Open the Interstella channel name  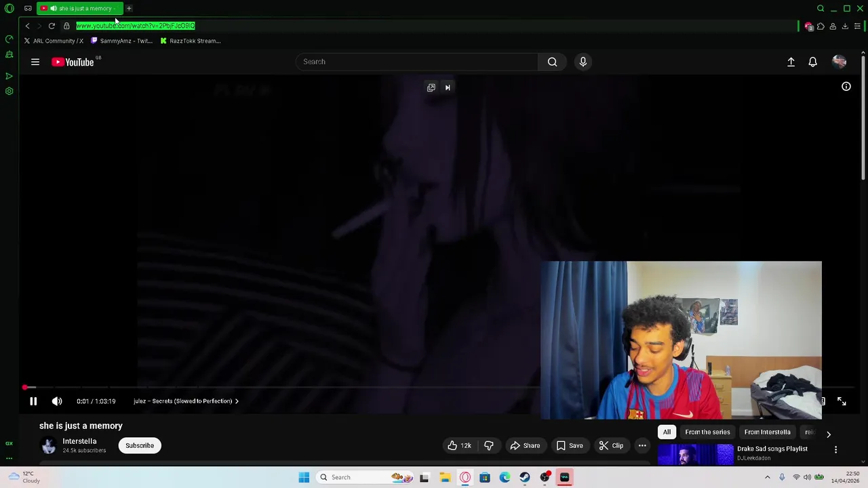(79, 441)
